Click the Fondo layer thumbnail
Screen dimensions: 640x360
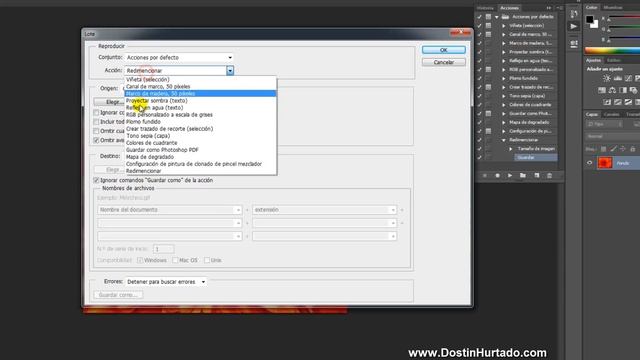pyautogui.click(x=605, y=163)
